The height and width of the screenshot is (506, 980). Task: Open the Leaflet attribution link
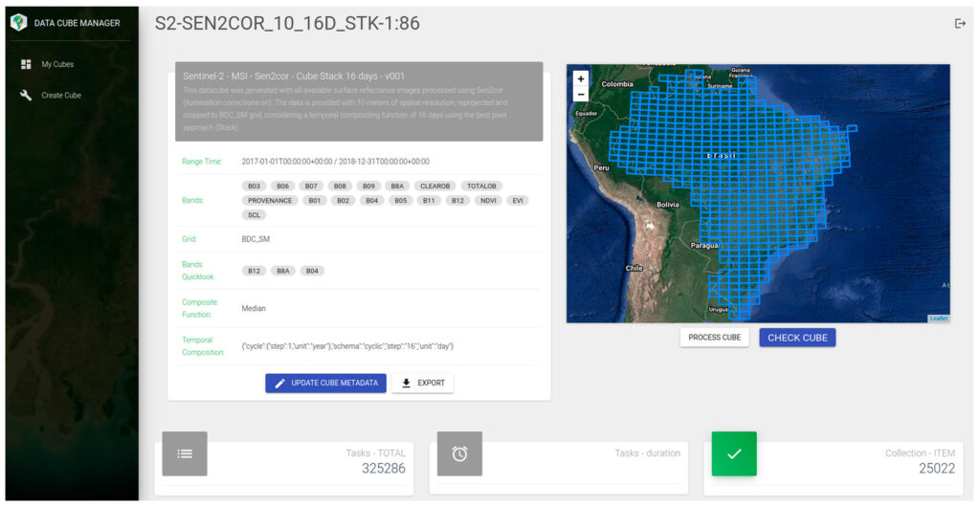point(938,319)
